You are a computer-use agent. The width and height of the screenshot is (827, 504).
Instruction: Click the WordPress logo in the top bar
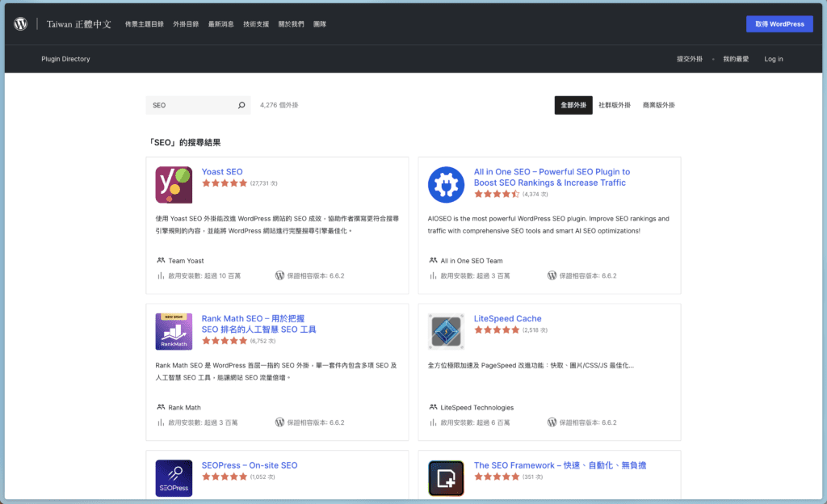tap(19, 23)
